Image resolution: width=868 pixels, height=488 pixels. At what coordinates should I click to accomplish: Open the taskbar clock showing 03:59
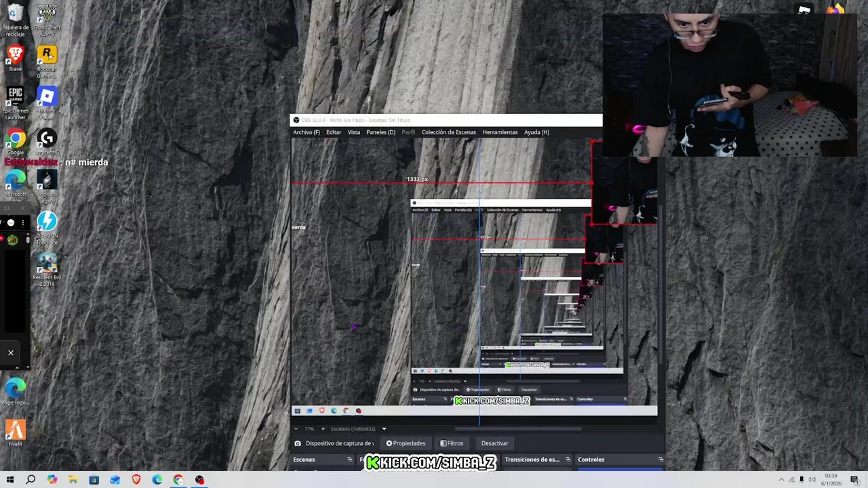tap(831, 480)
